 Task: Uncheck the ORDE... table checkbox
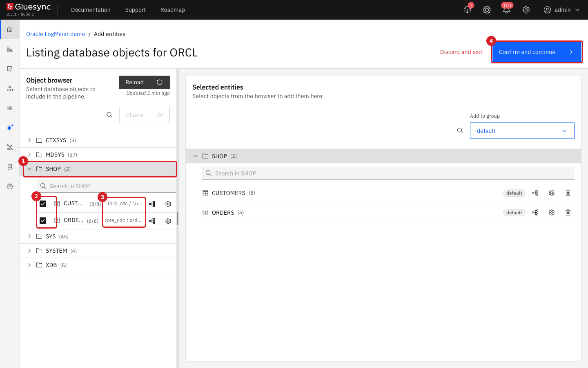coord(43,221)
